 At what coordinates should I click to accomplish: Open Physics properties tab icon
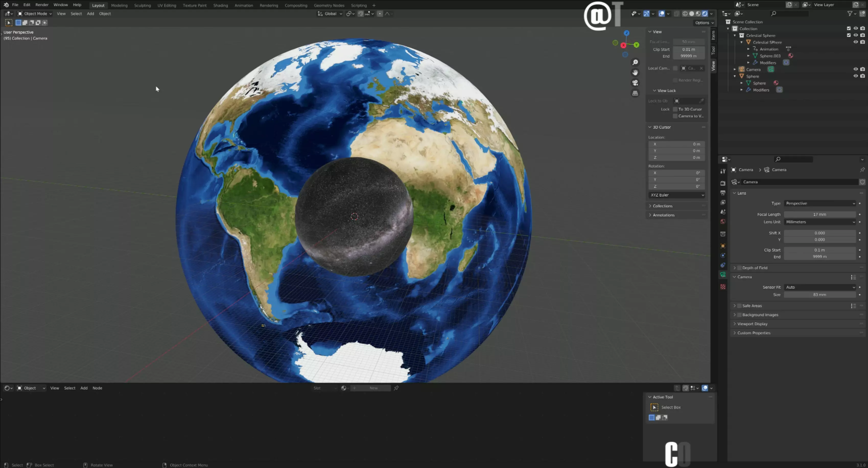(x=722, y=256)
